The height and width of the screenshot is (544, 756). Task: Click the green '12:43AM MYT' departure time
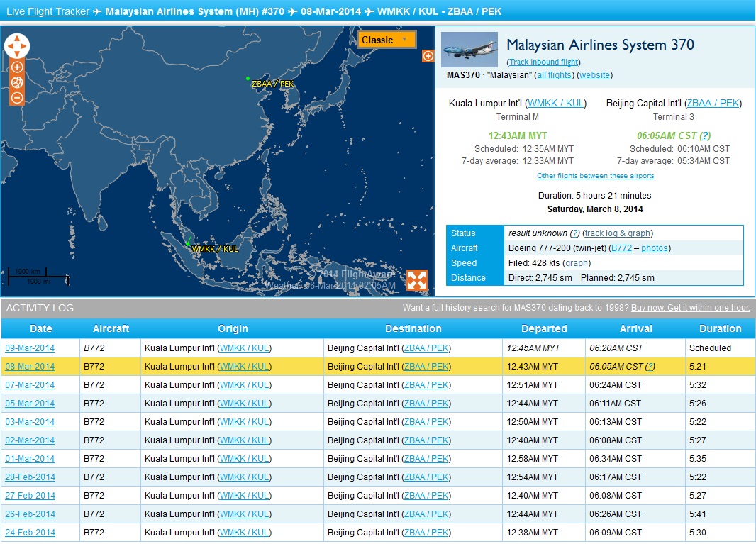coord(518,136)
